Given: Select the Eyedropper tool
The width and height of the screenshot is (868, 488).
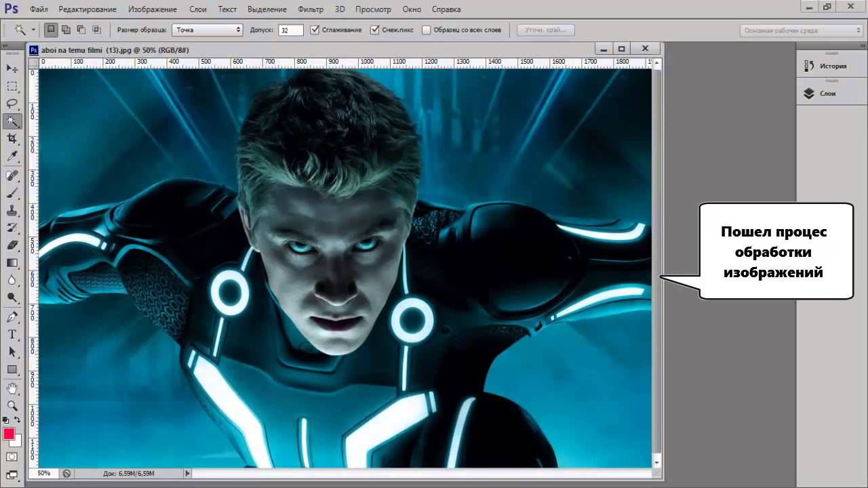Looking at the screenshot, I should 12,157.
